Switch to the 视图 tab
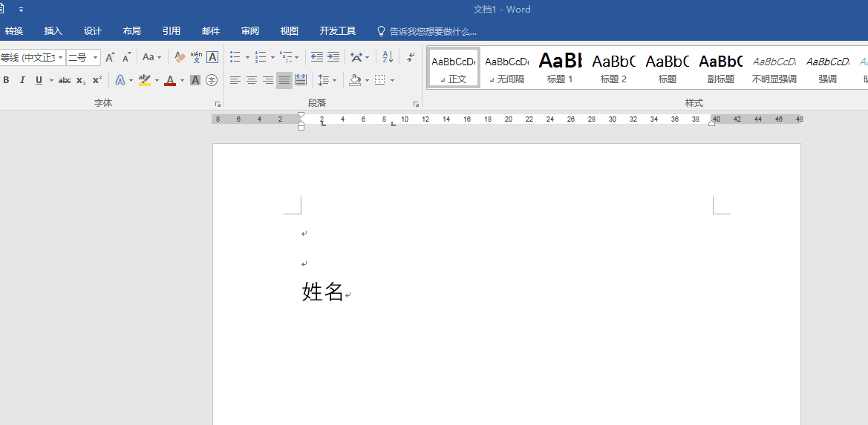This screenshot has width=868, height=425. pyautogui.click(x=290, y=31)
